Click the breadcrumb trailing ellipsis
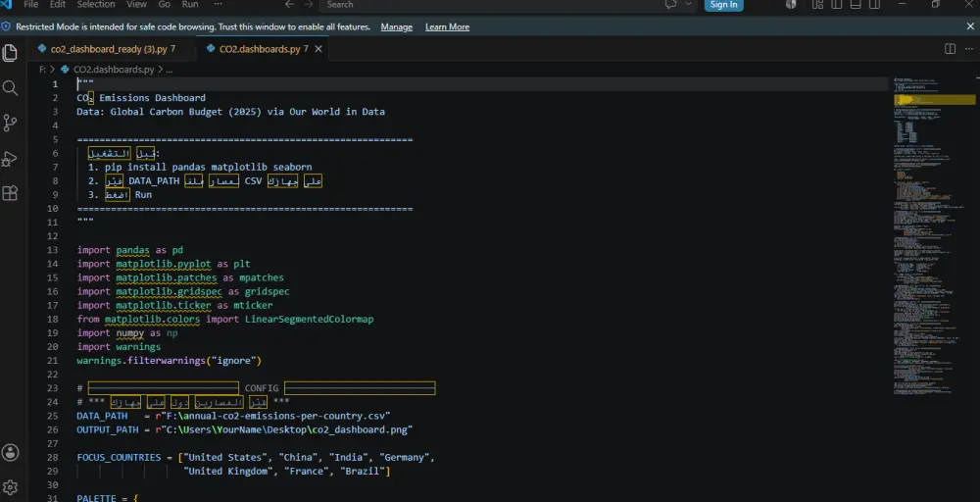The height and width of the screenshot is (502, 980). pyautogui.click(x=169, y=70)
